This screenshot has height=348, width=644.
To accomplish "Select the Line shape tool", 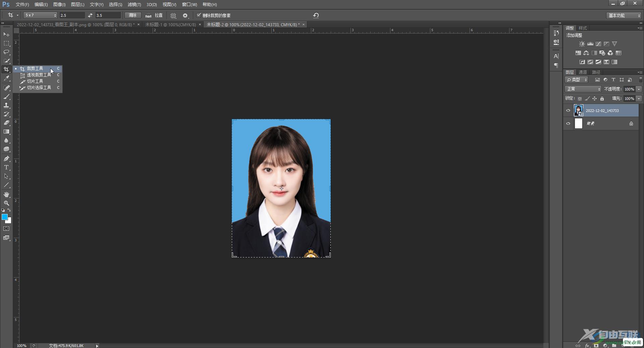I will (x=6, y=185).
